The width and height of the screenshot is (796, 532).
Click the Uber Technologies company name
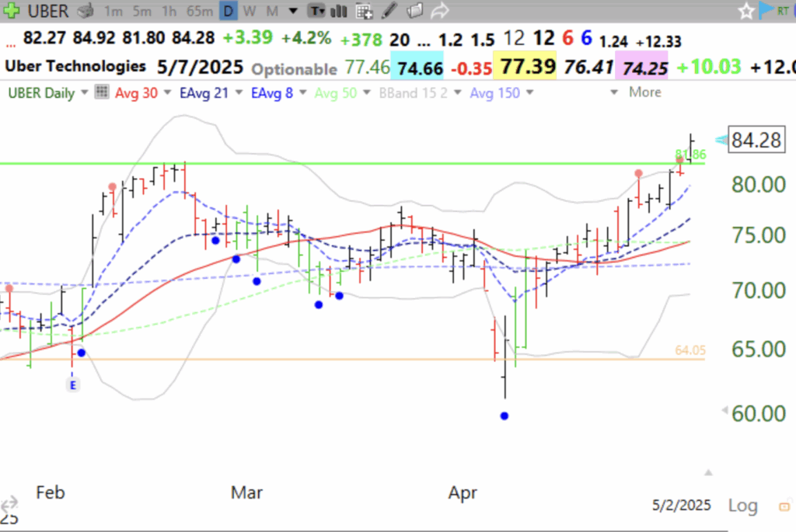click(x=75, y=66)
